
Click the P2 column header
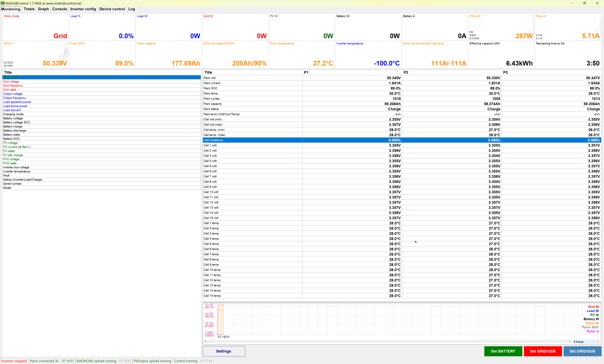(x=452, y=72)
